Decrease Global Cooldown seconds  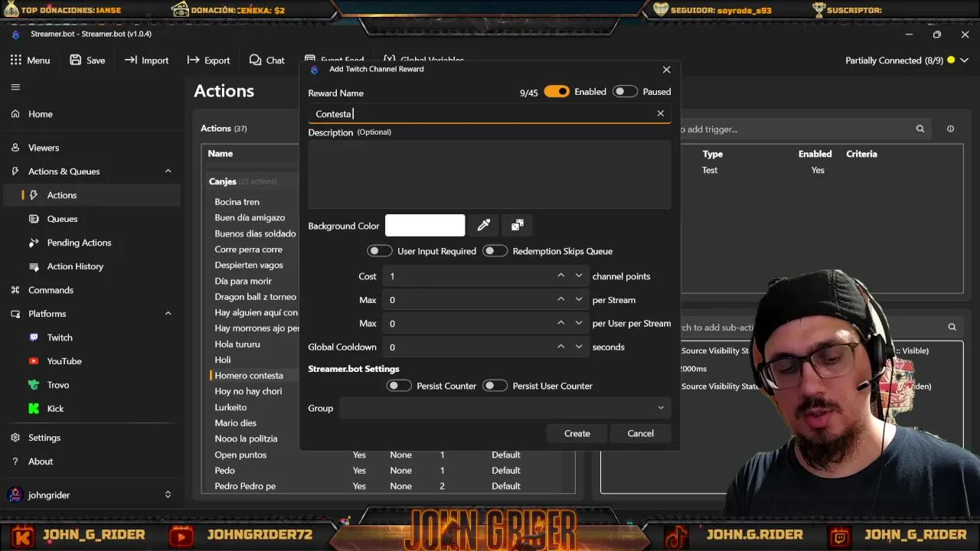pos(579,347)
